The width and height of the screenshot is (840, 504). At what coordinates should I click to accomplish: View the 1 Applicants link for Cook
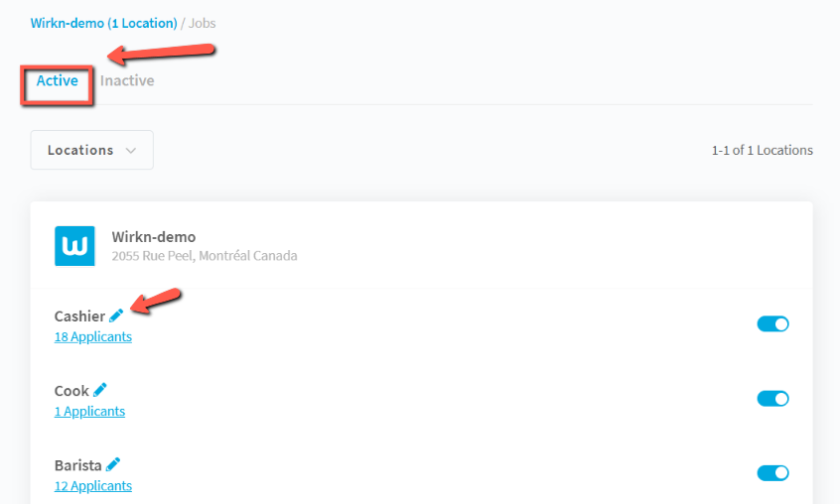[x=89, y=411]
